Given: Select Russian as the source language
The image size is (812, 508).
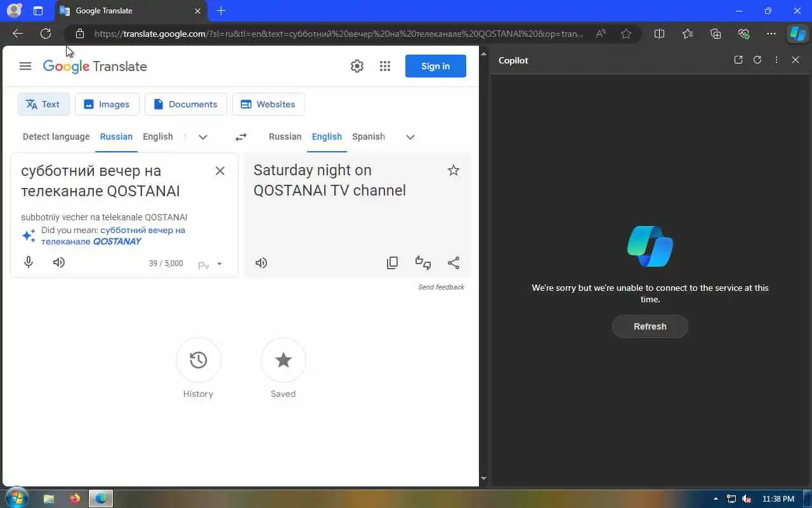Looking at the screenshot, I should click(x=116, y=137).
